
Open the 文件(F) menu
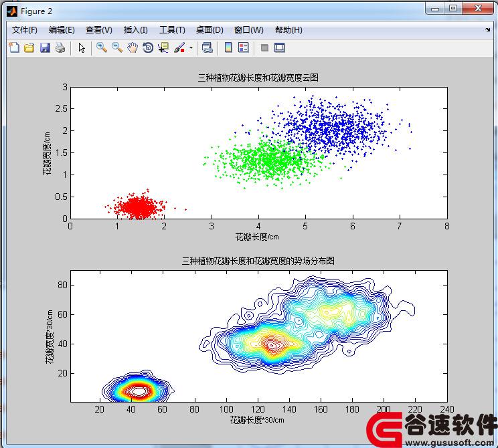click(25, 30)
